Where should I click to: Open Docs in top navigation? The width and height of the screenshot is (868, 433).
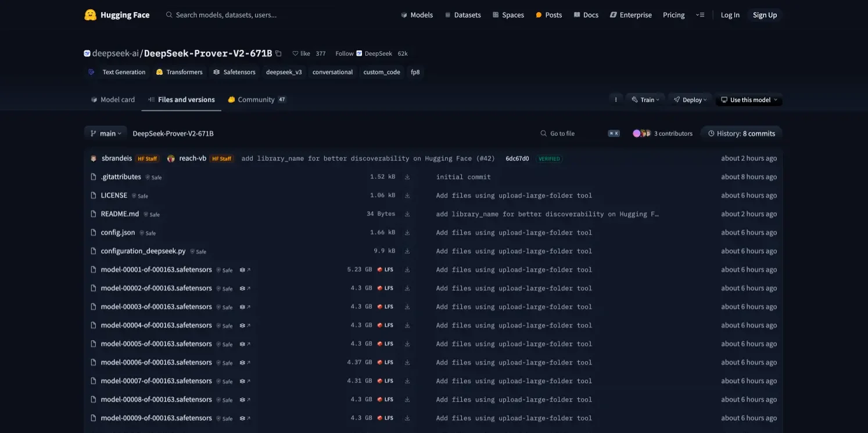pyautogui.click(x=586, y=15)
